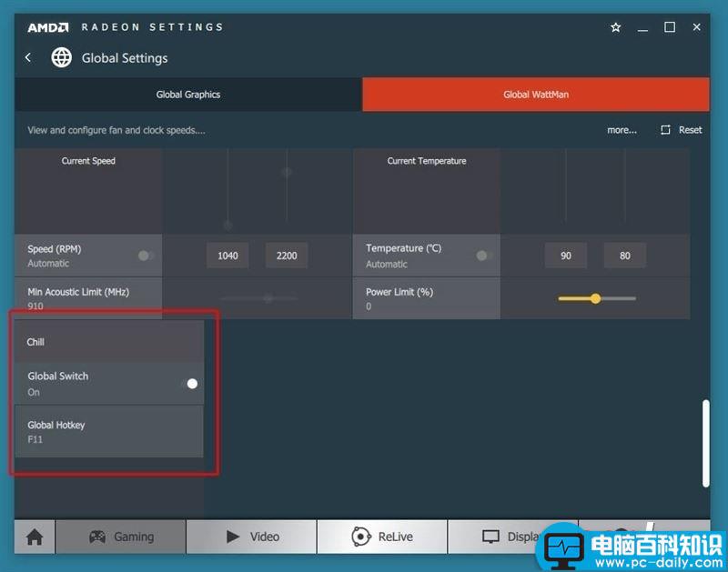
Task: Click the Chill section header
Action: 109,341
